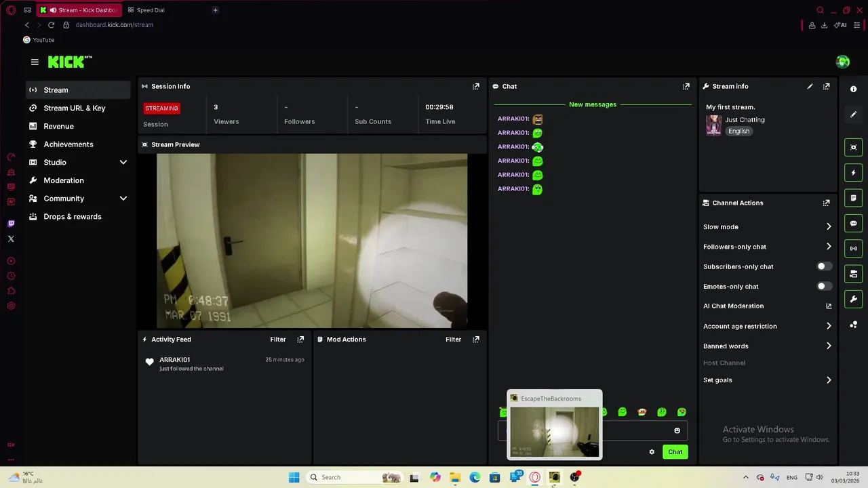Viewport: 868px width, 488px height.
Task: Click the EscapeTheBackrooms taskbar preview thumbnail
Action: coord(555,432)
